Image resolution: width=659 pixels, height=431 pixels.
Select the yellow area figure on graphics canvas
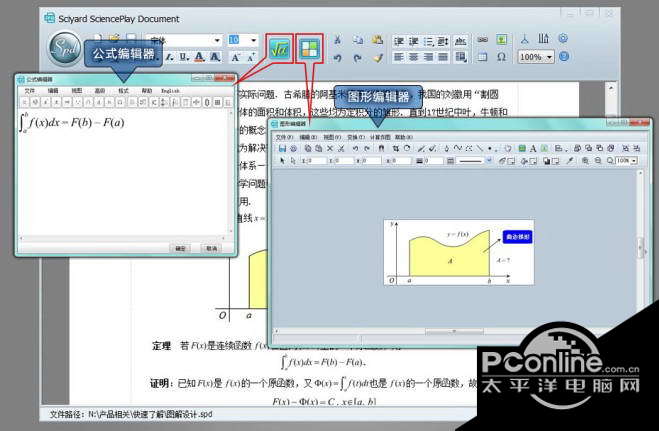tap(449, 255)
